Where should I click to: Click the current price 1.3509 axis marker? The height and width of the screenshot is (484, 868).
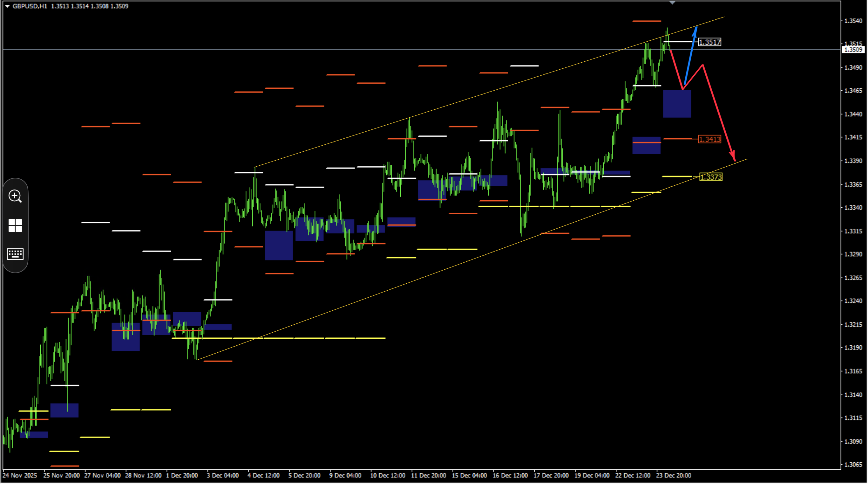coord(853,50)
